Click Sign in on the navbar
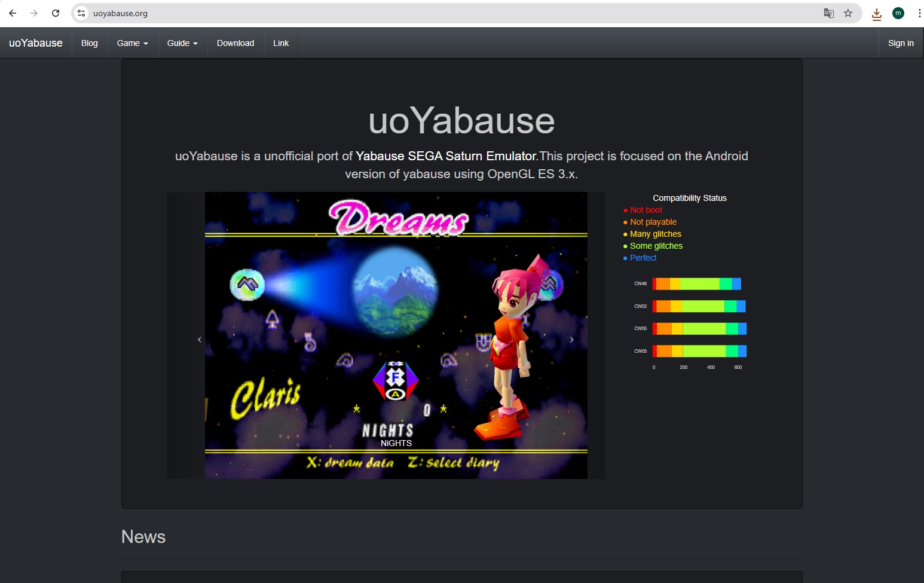The width and height of the screenshot is (924, 583). pyautogui.click(x=901, y=43)
